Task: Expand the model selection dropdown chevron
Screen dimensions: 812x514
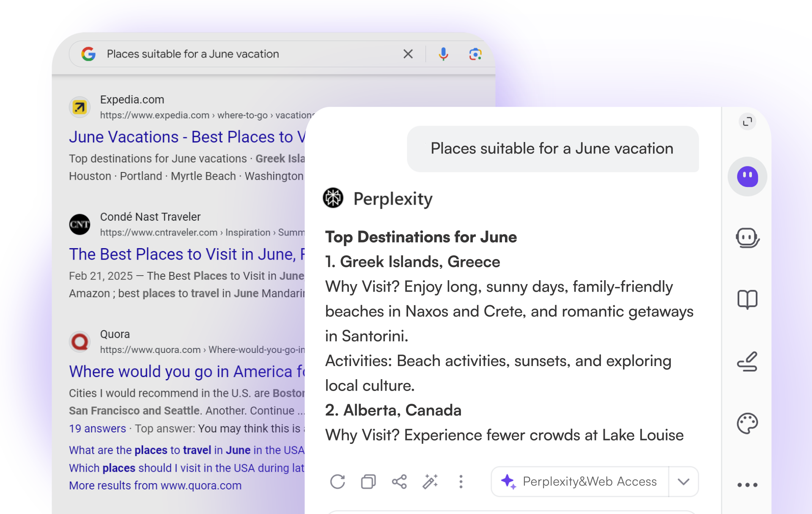Action: point(683,481)
